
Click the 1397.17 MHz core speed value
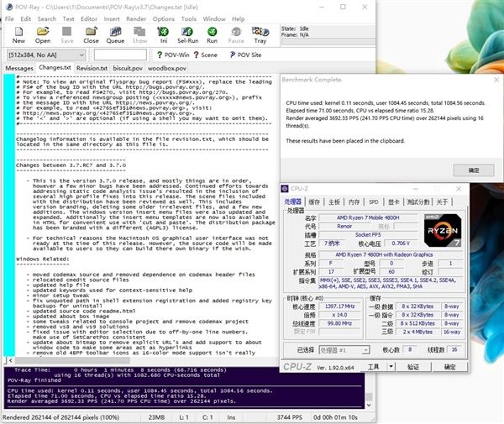tap(339, 306)
